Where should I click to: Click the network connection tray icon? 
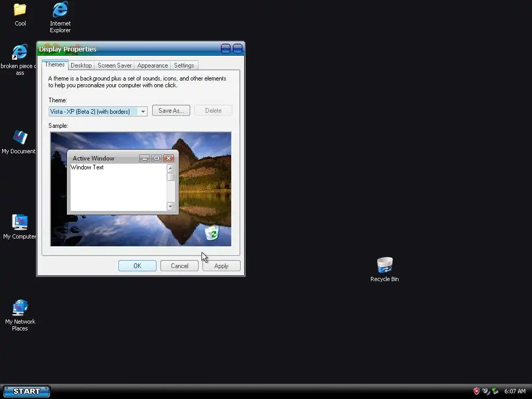(495, 391)
